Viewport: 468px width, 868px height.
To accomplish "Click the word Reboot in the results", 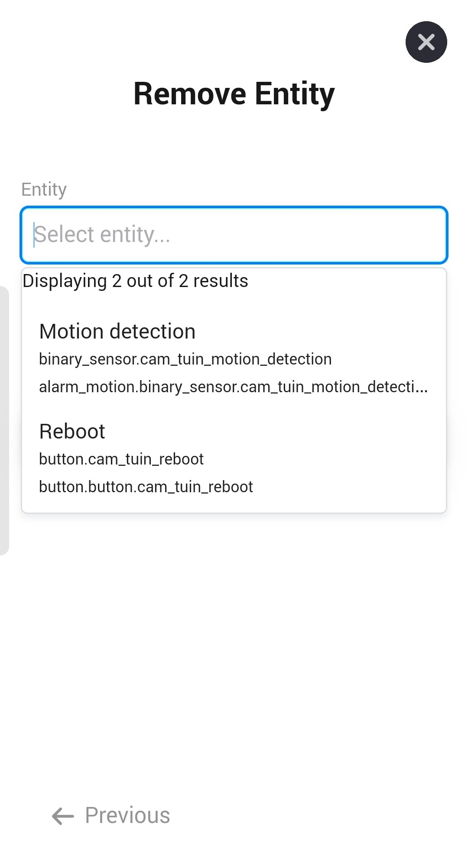I will click(72, 432).
